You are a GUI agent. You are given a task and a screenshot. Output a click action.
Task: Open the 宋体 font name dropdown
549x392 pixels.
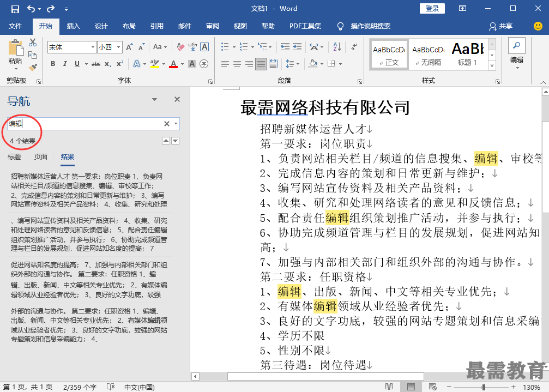(x=93, y=47)
